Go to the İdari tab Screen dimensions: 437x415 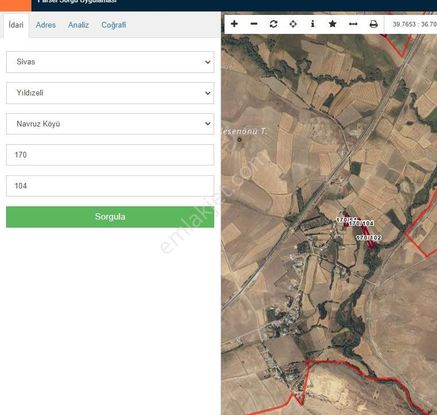(x=16, y=25)
